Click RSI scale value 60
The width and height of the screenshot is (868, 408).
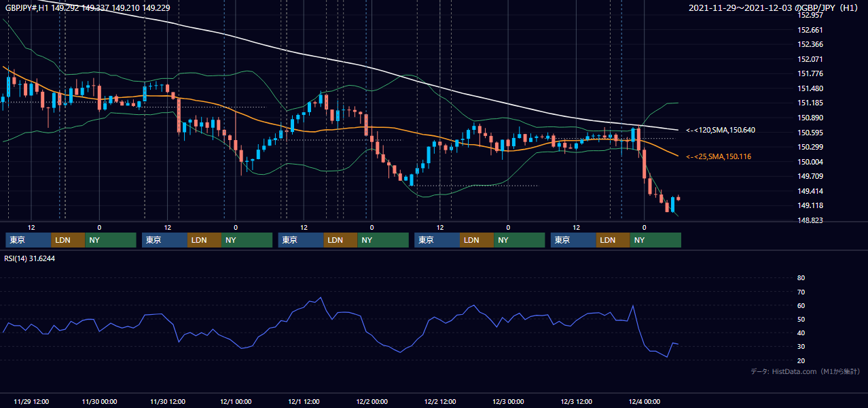click(801, 305)
